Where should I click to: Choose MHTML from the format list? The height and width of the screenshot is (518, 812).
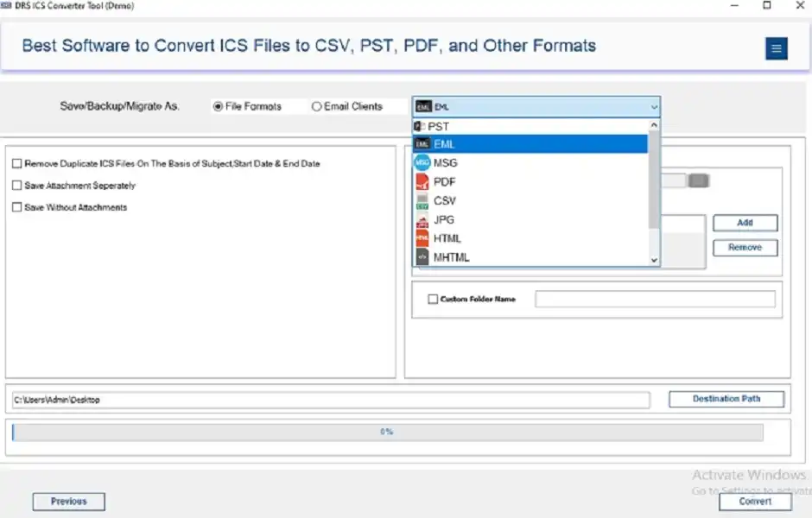(x=530, y=257)
